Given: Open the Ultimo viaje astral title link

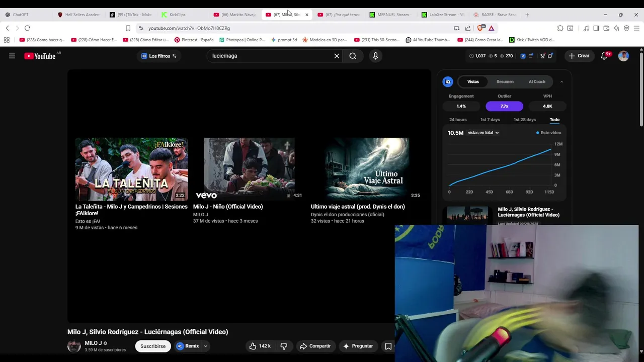Looking at the screenshot, I should click(358, 207).
